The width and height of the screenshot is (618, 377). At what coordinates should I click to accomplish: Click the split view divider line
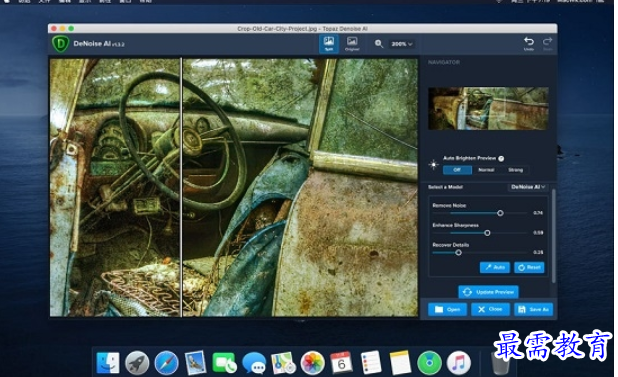point(182,187)
